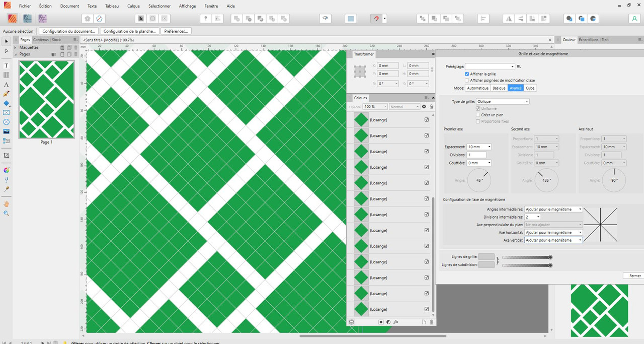Select the Picture Frame Rectangle tool

point(7,113)
